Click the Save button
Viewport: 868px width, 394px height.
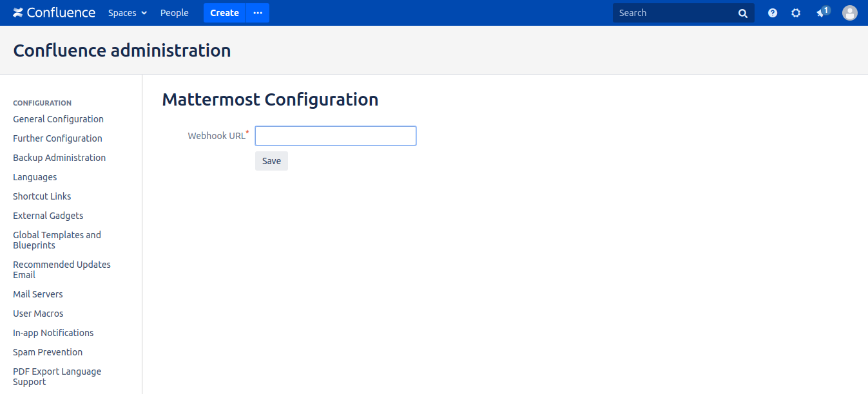[271, 161]
